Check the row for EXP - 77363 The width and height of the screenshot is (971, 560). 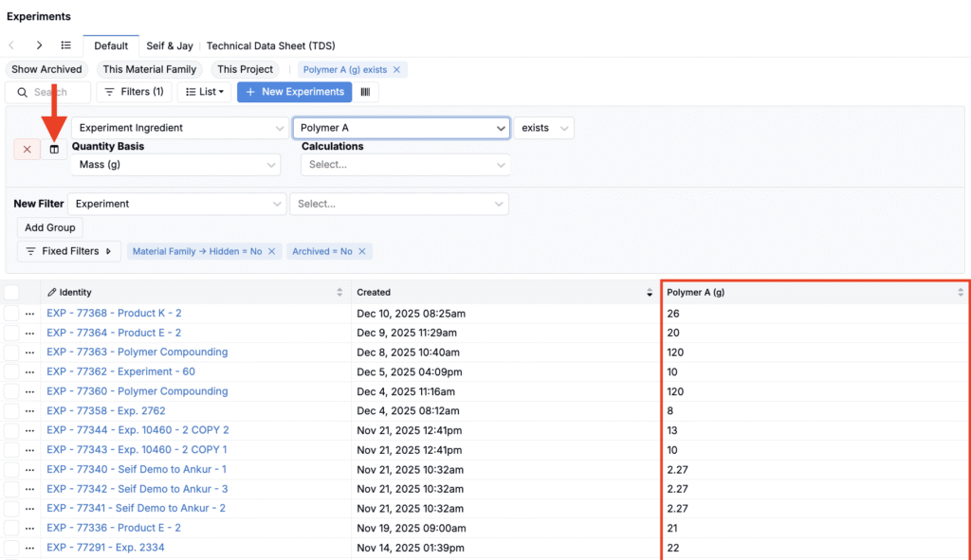coord(11,352)
